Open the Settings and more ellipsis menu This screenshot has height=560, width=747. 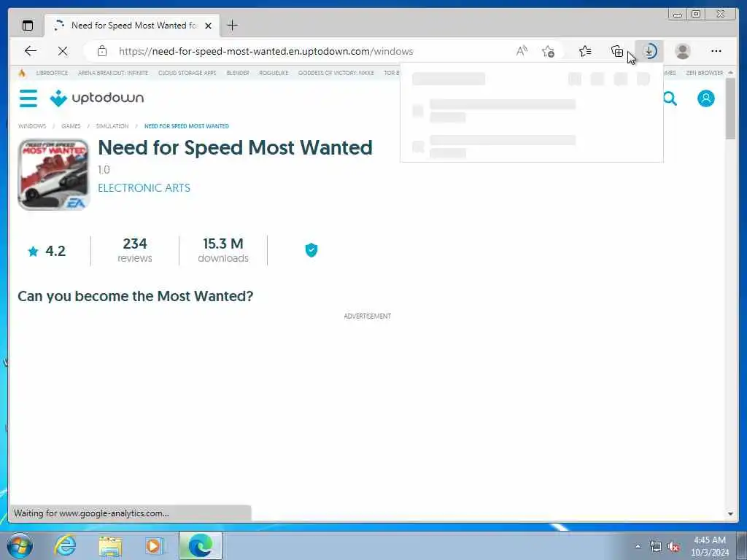pyautogui.click(x=716, y=51)
